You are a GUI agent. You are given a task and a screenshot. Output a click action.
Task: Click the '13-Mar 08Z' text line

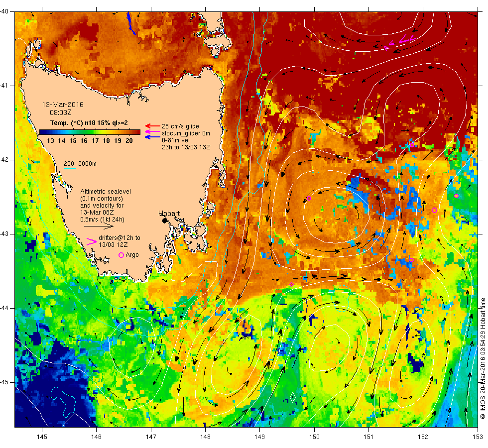[x=97, y=212]
